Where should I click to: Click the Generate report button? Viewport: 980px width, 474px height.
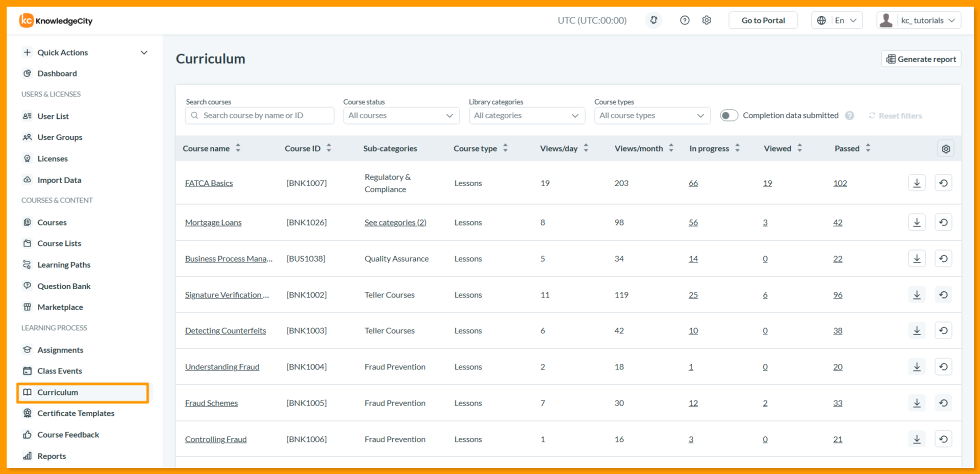click(x=921, y=59)
